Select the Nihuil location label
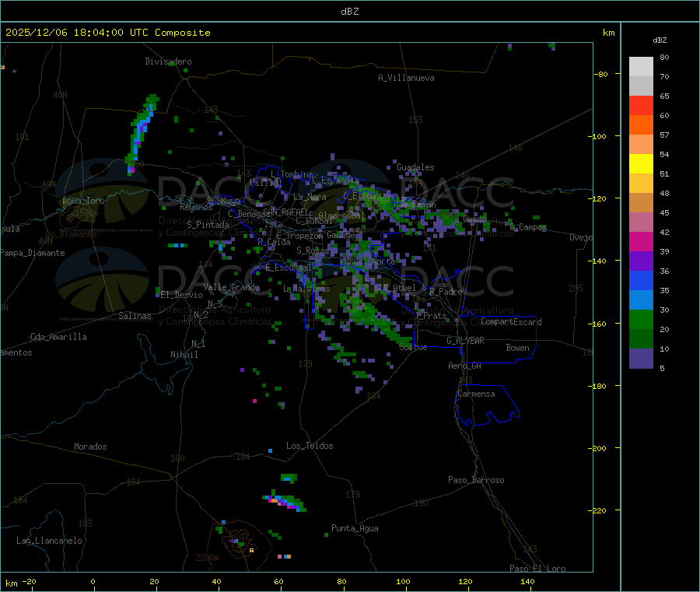This screenshot has height=592, width=700. [x=184, y=355]
